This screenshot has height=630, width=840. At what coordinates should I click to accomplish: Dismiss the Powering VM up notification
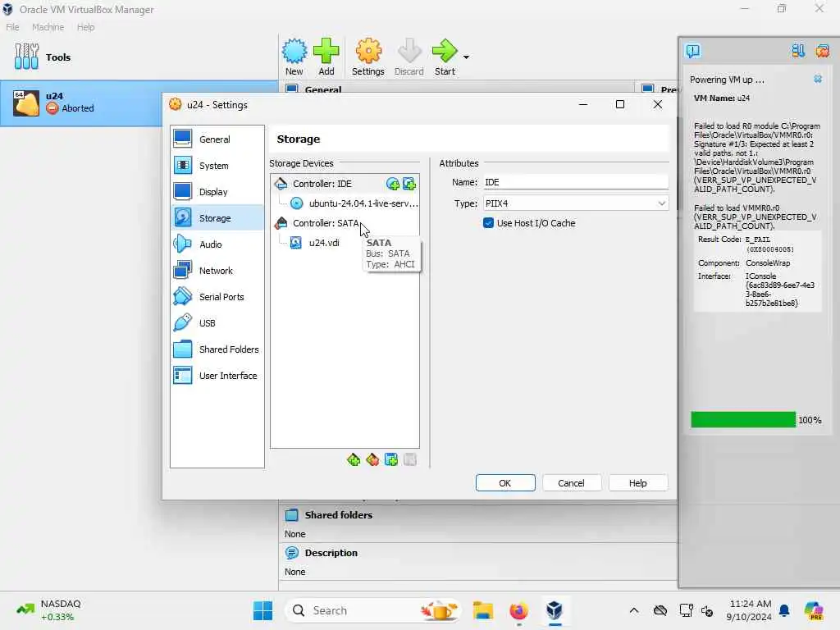click(818, 80)
